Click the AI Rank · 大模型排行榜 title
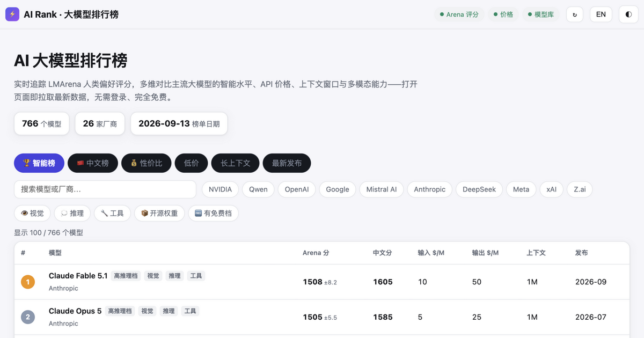644x338 pixels. [x=71, y=14]
